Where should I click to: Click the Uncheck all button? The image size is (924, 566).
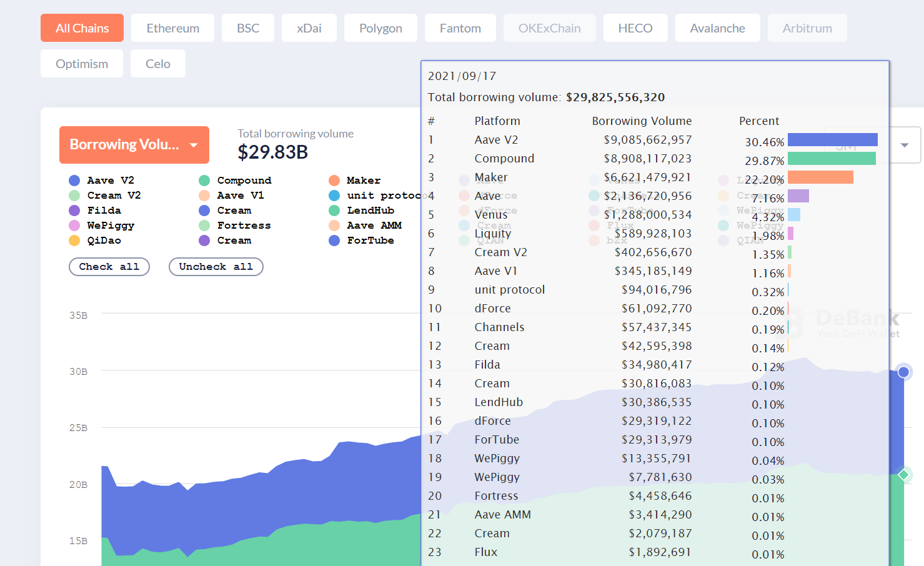coord(216,267)
